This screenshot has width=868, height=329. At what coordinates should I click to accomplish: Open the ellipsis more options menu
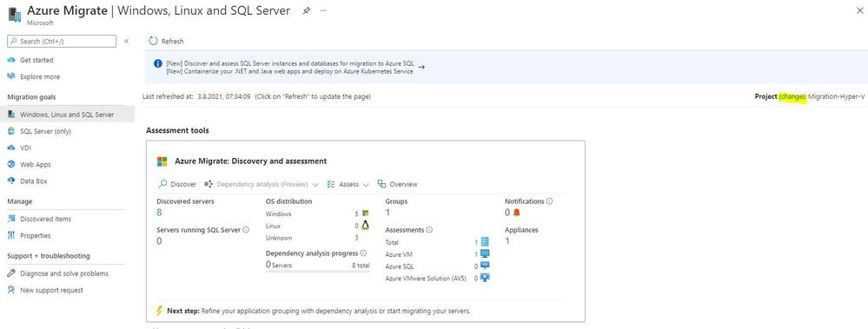(x=323, y=10)
